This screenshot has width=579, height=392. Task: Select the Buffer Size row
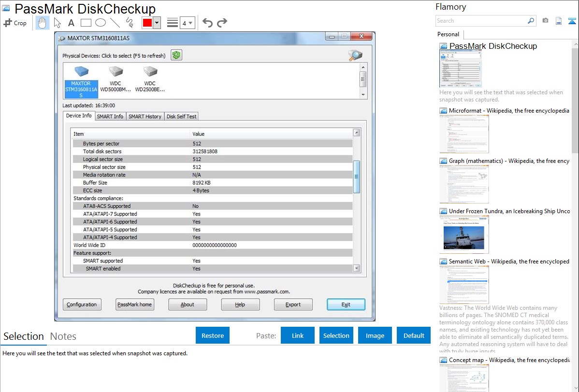coord(212,183)
